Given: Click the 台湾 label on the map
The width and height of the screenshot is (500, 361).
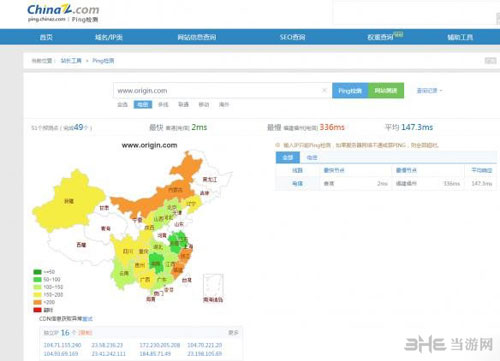Looking at the screenshot, I should tap(187, 280).
